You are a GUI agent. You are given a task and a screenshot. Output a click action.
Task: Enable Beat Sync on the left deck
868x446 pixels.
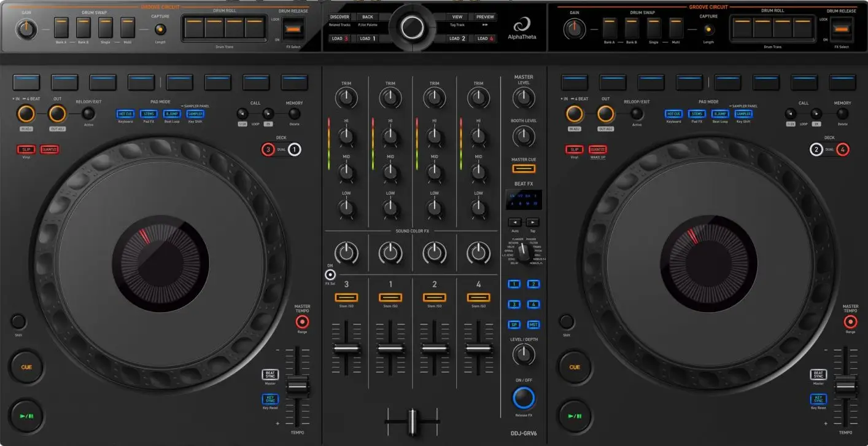tap(271, 374)
